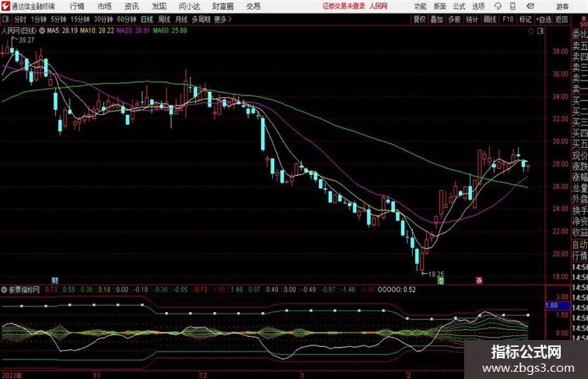Image resolution: width=588 pixels, height=379 pixels.
Task: Click the 11 month marker on time axis
Action: point(96,375)
